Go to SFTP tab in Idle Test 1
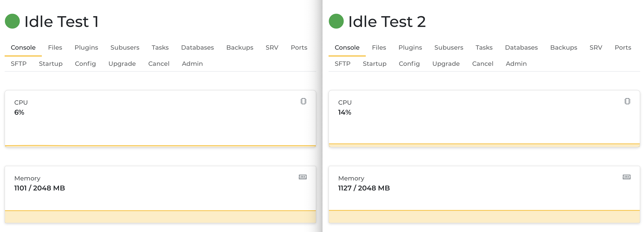Image resolution: width=644 pixels, height=232 pixels. 19,64
